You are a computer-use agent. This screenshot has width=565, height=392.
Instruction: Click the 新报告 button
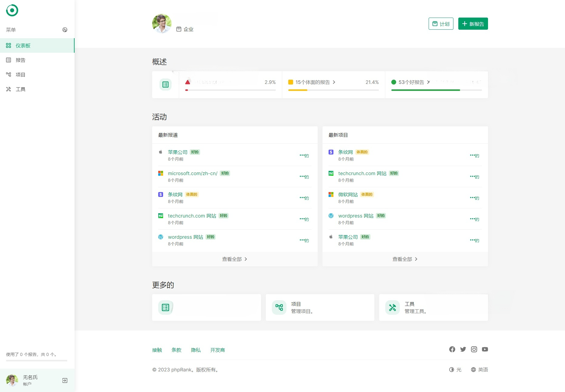click(x=473, y=23)
